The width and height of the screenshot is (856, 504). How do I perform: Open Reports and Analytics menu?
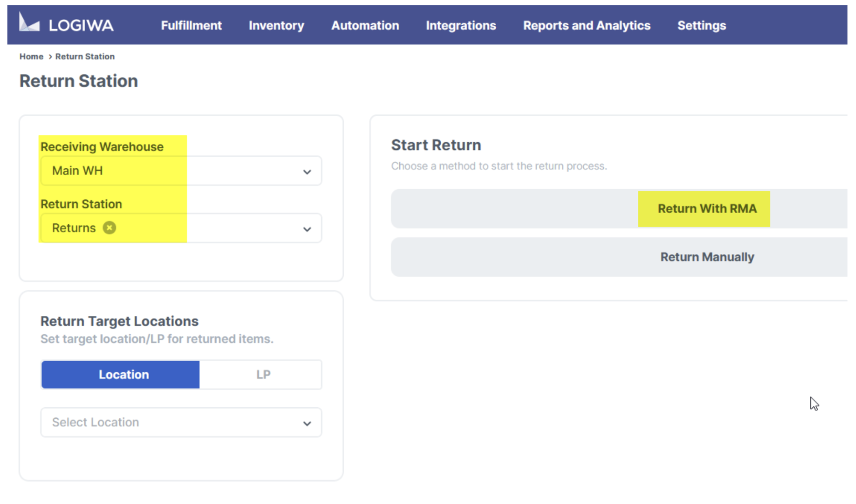coord(587,25)
